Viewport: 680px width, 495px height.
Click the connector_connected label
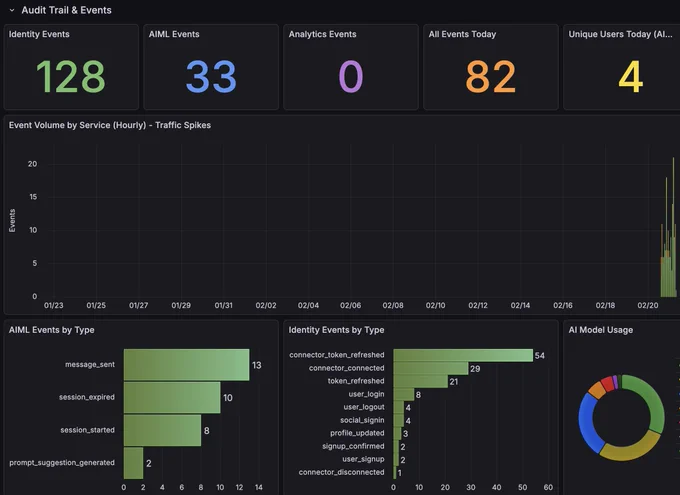tap(347, 368)
